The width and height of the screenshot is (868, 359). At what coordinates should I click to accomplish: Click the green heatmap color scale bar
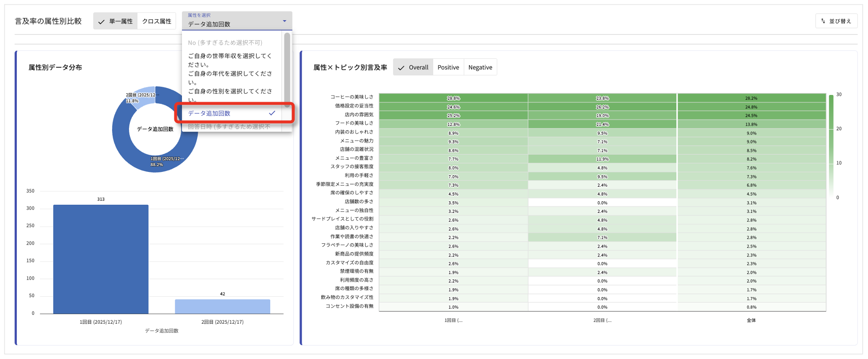pyautogui.click(x=831, y=145)
